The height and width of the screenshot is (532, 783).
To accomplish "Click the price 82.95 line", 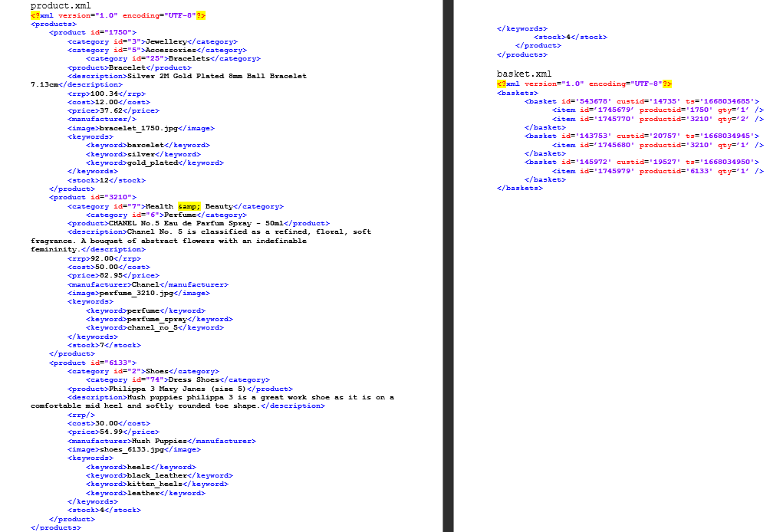I will tap(114, 276).
